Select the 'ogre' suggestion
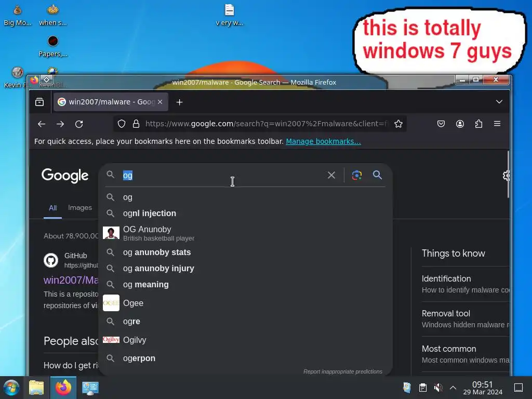This screenshot has width=532, height=399. click(245, 321)
